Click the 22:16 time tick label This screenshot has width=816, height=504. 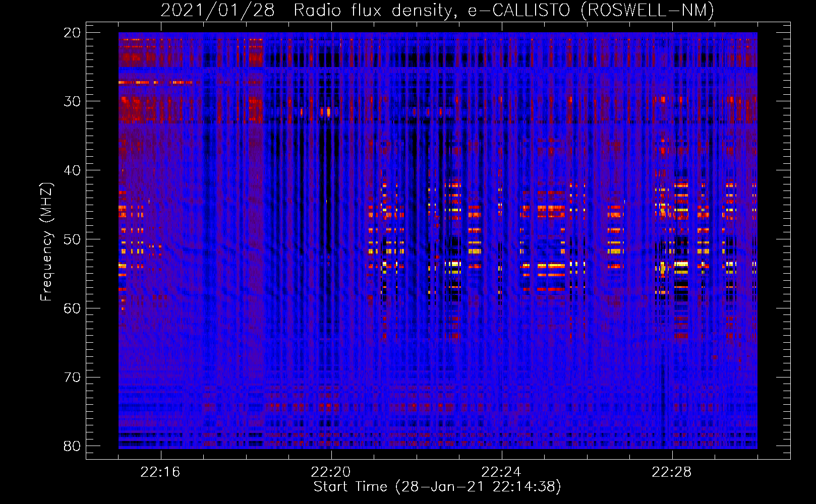[x=160, y=472]
